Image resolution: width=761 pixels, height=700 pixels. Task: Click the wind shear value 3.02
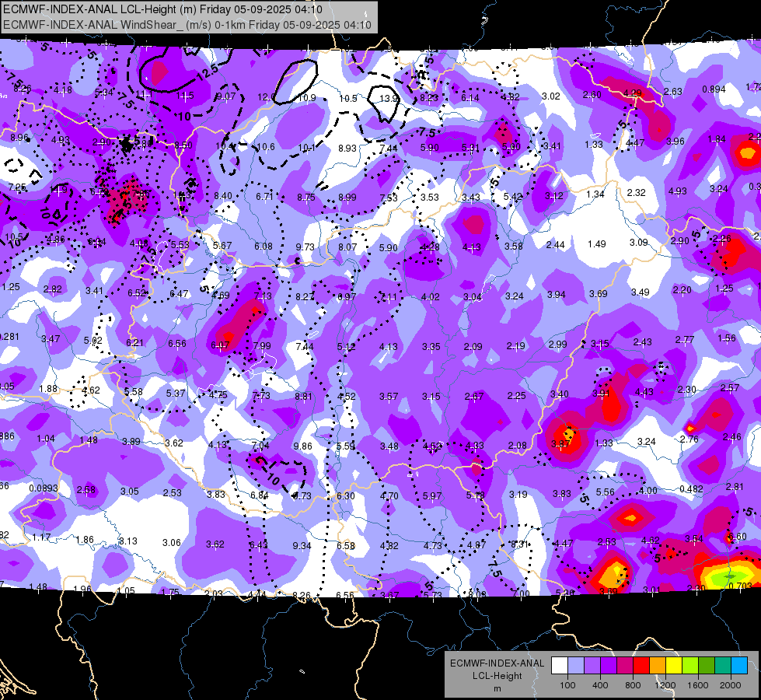[x=551, y=96]
